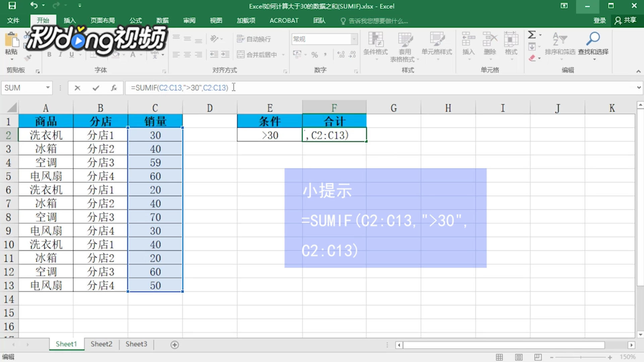Toggle Wrap Text option
The width and height of the screenshot is (644, 362).
pos(254,39)
